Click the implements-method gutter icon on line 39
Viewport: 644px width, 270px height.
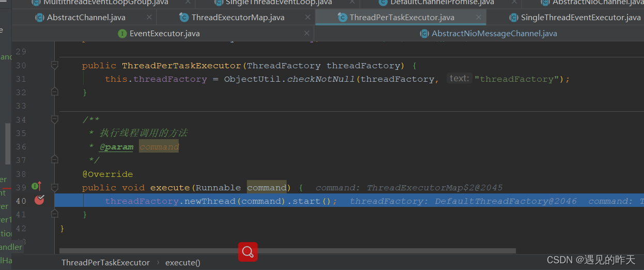(36, 186)
